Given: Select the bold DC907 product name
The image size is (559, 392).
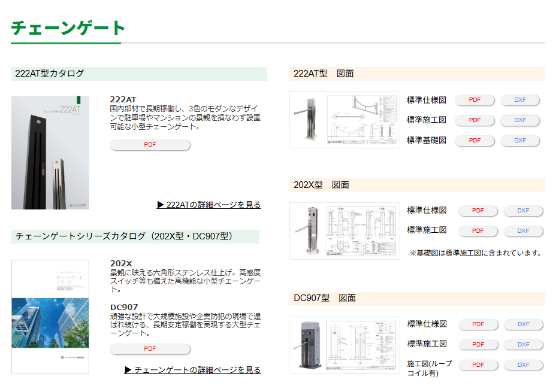Looking at the screenshot, I should coord(124,307).
